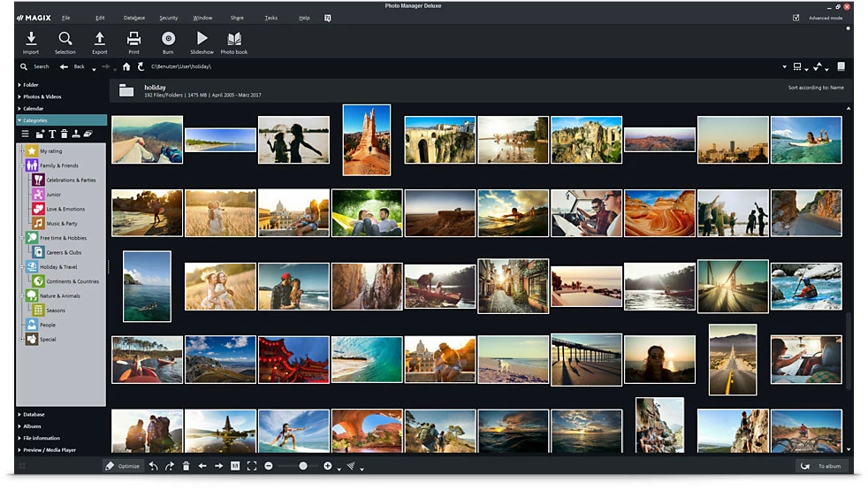Expand the Photos & Videos section

click(42, 96)
